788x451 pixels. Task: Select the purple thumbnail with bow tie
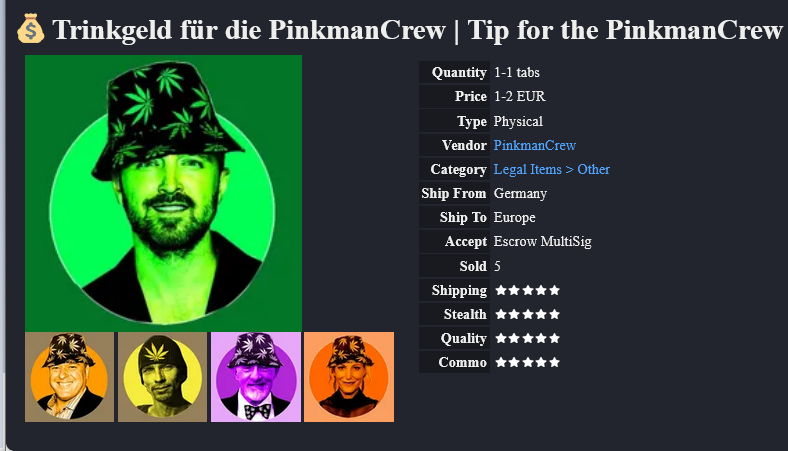[256, 377]
